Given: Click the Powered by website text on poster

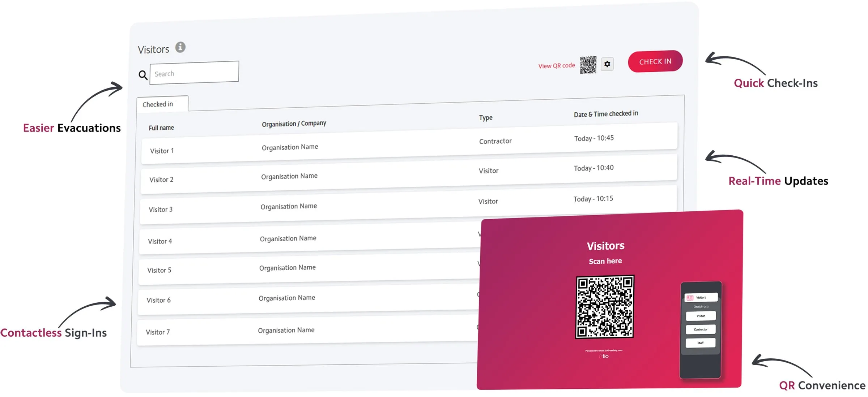Looking at the screenshot, I should [604, 350].
